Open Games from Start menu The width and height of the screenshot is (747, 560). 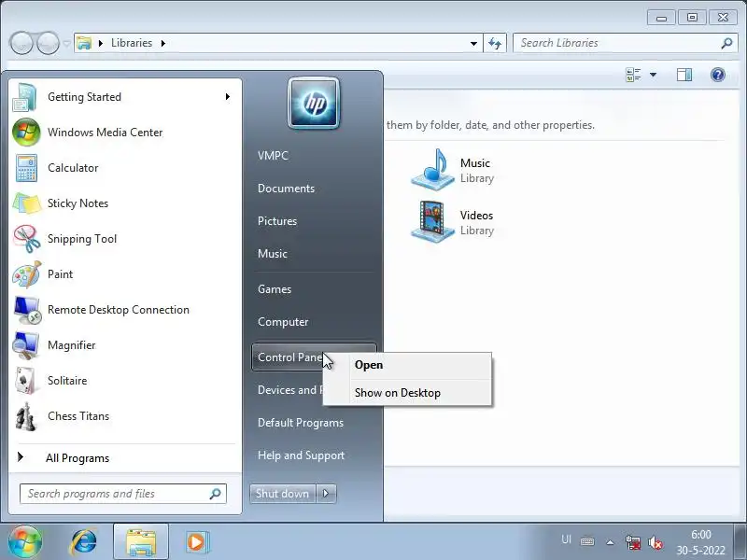click(x=275, y=289)
